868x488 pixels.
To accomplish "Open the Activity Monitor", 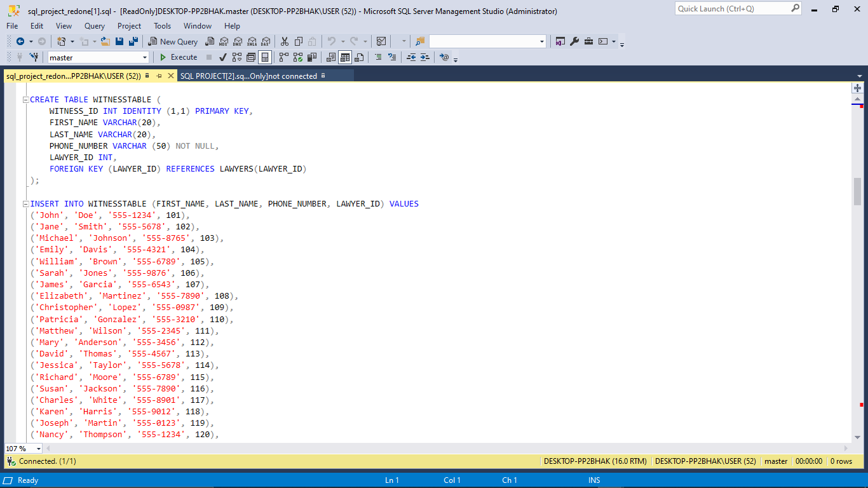I will coord(381,41).
